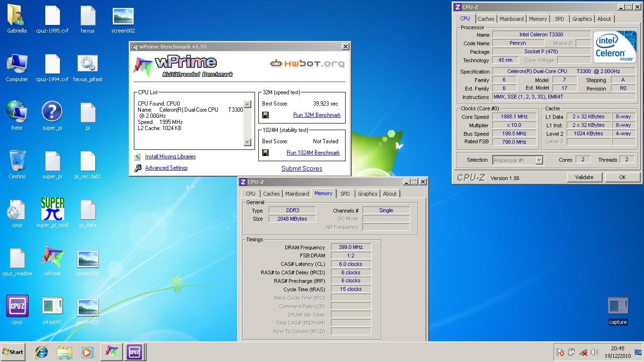Switch to Caches tab in top CPU-Z window
Image resolution: width=644 pixels, height=362 pixels.
click(x=486, y=19)
